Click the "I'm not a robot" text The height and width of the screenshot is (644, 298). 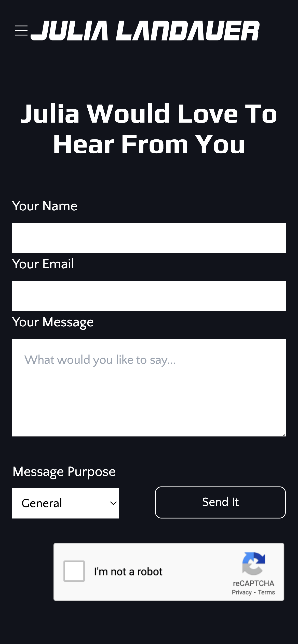128,572
